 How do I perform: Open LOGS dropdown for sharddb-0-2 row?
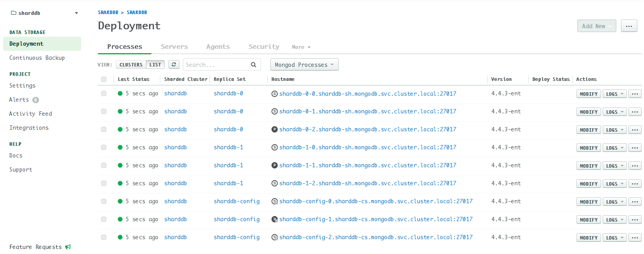pyautogui.click(x=614, y=130)
